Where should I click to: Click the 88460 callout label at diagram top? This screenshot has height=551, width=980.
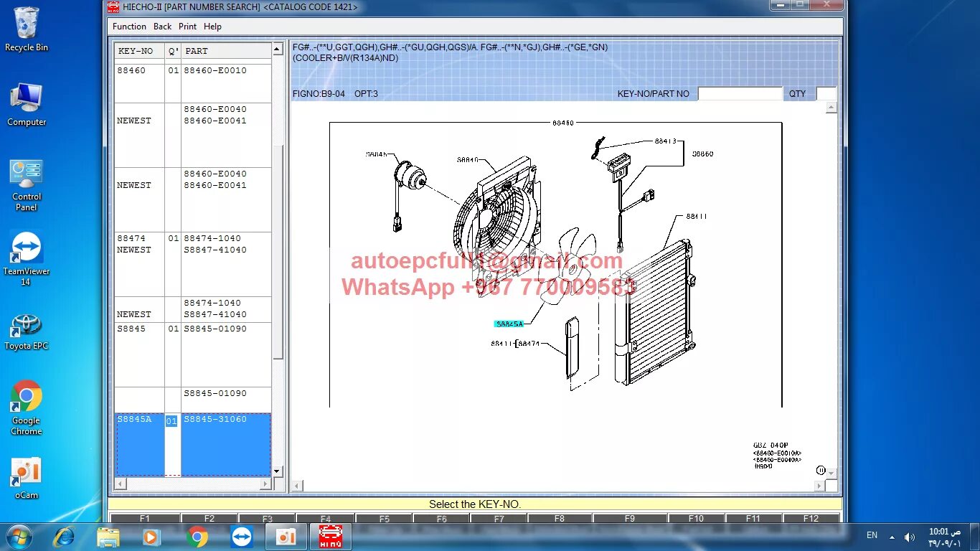[x=562, y=123]
